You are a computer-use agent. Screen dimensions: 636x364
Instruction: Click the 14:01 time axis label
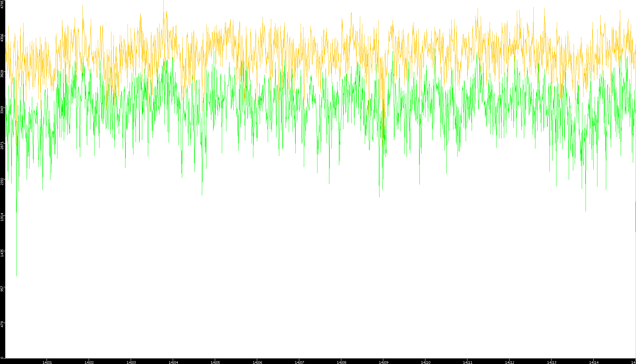point(47,362)
